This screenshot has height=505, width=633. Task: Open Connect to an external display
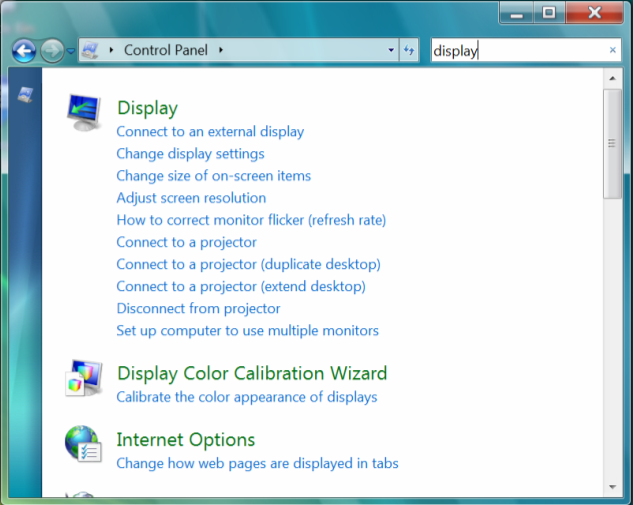210,132
